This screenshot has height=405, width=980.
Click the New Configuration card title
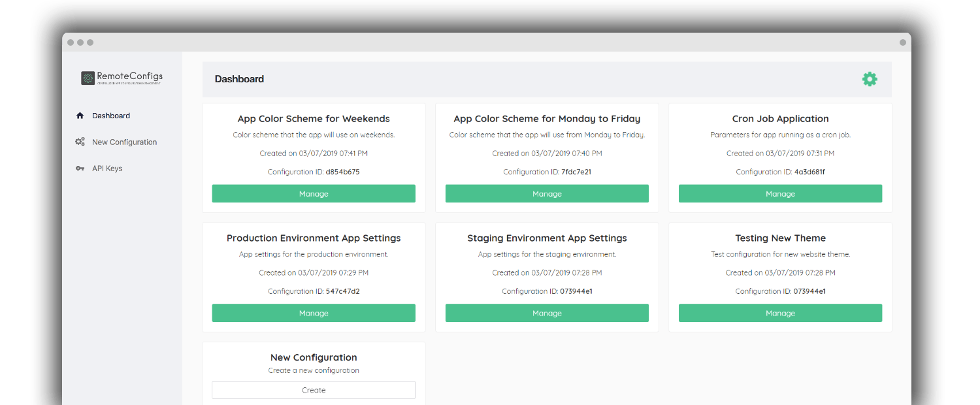coord(314,357)
